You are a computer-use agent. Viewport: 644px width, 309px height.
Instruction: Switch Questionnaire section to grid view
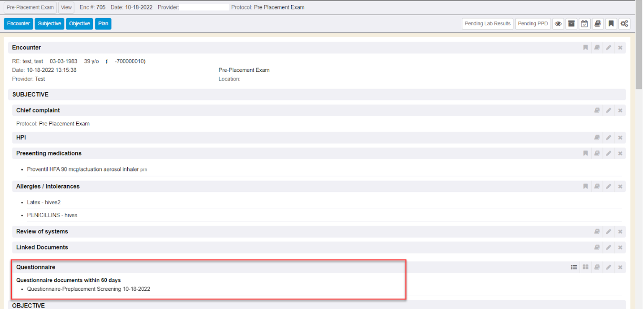pyautogui.click(x=585, y=268)
